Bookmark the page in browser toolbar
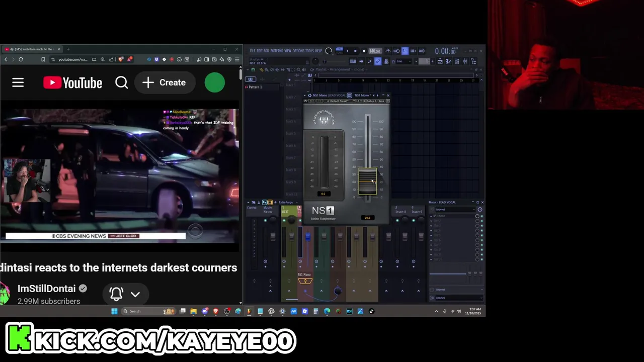The height and width of the screenshot is (362, 644). coord(43,59)
